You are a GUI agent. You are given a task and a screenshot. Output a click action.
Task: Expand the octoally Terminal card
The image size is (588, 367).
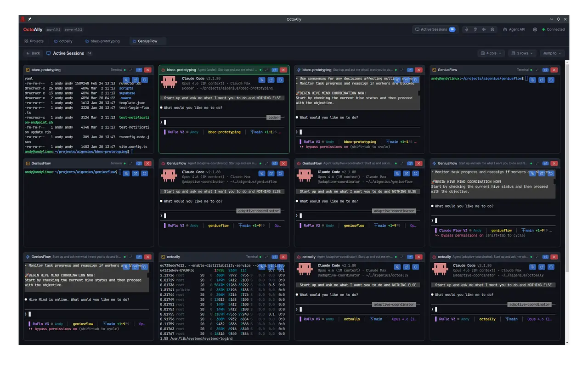click(x=266, y=257)
